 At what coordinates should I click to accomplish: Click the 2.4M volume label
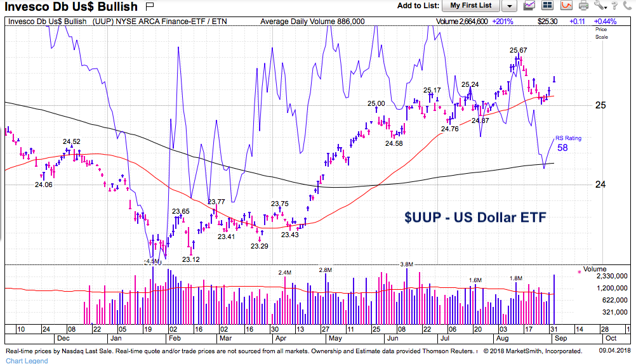point(285,273)
